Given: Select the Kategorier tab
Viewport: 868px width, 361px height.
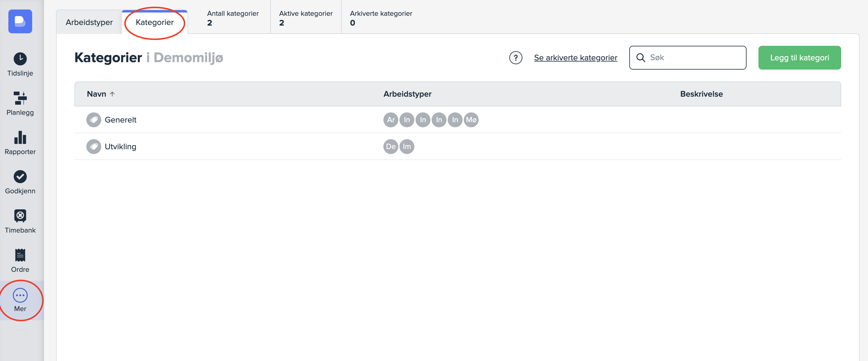Looking at the screenshot, I should click(155, 22).
